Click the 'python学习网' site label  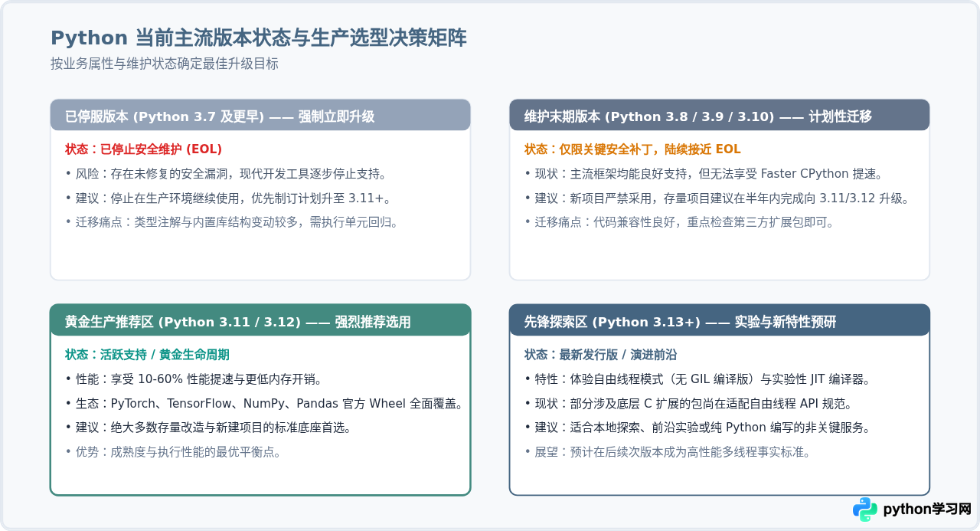[x=927, y=510]
